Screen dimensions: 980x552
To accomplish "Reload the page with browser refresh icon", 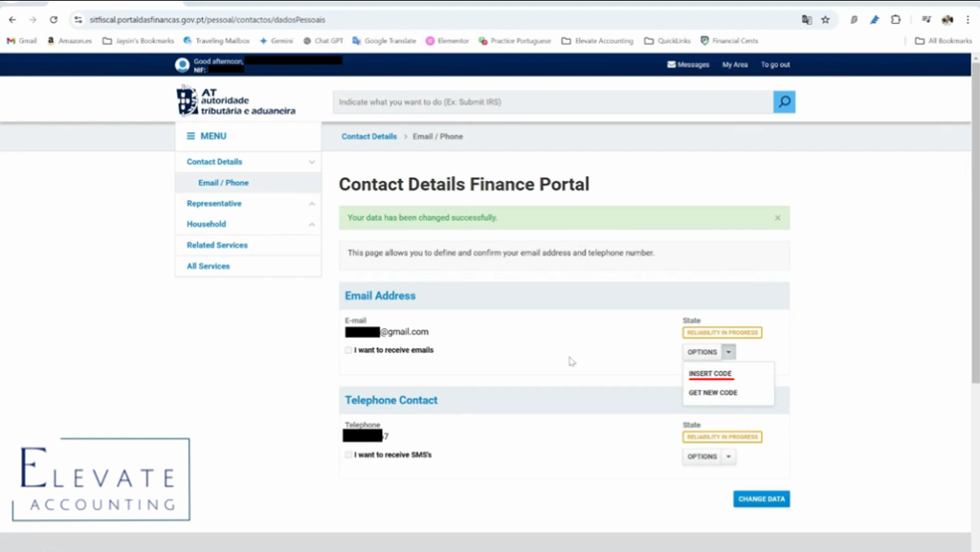I will (54, 19).
